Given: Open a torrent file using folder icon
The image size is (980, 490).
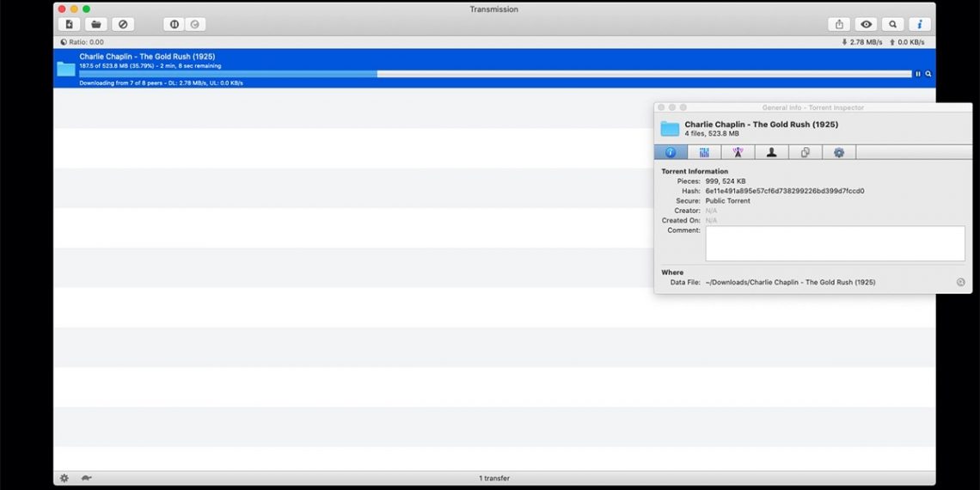Looking at the screenshot, I should pyautogui.click(x=96, y=24).
